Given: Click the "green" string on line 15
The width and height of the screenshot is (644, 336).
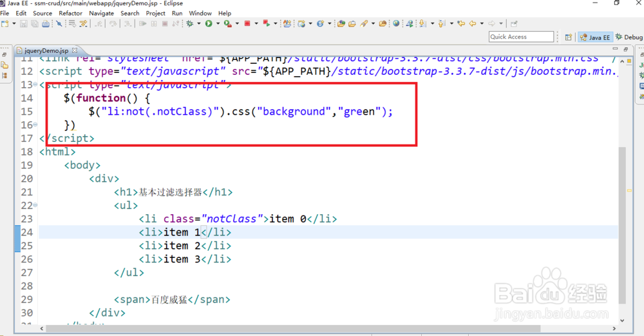Looking at the screenshot, I should [x=359, y=112].
